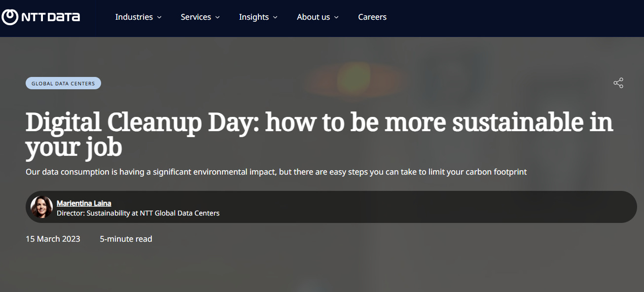The image size is (644, 292).
Task: Expand the Services menu
Action: pyautogui.click(x=200, y=17)
